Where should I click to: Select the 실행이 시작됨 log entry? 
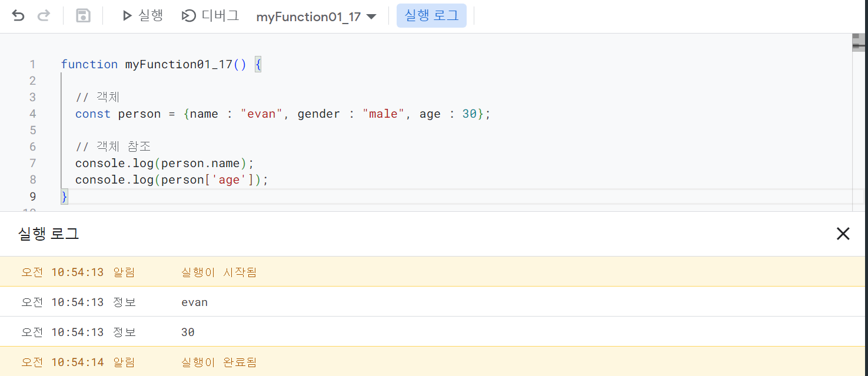(x=434, y=272)
